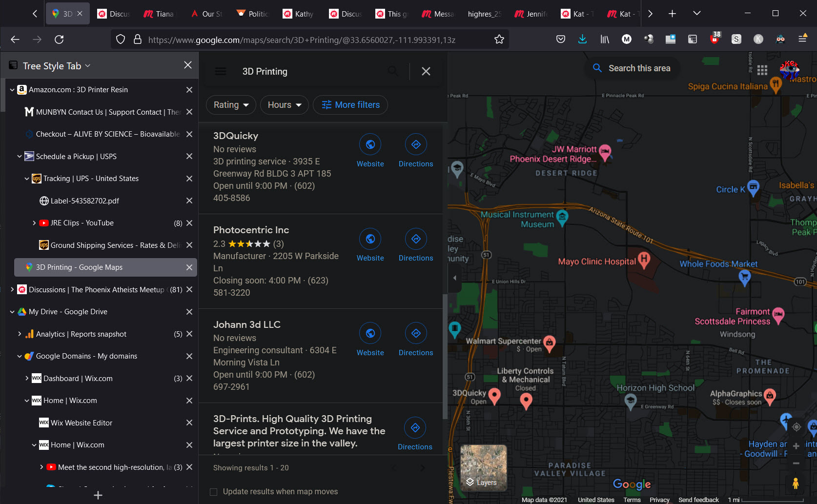Click the Firefox reload page button

click(59, 40)
